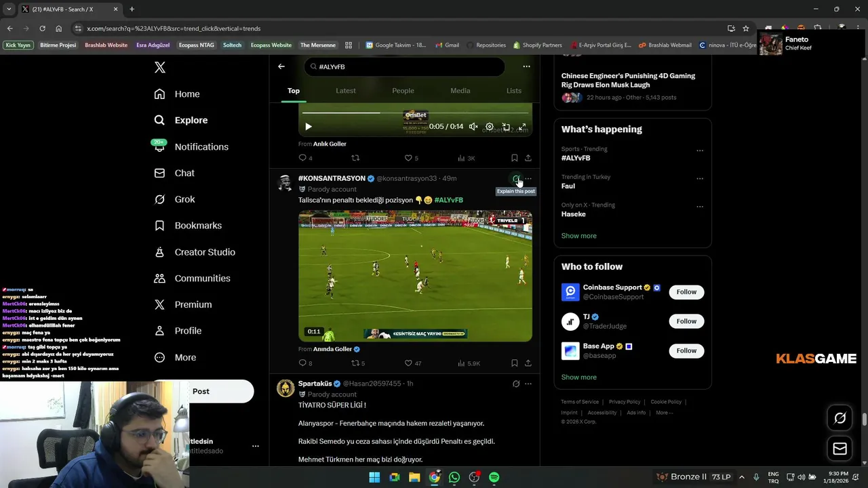Go back with the search page arrow
Screen dimensions: 868x488
(x=281, y=66)
